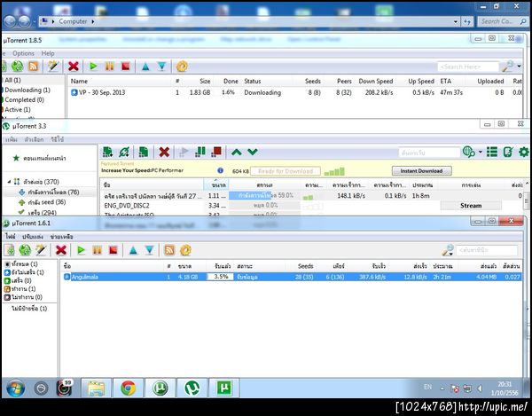The image size is (532, 416).
Task: Click RSS icon in uTorrent 1.6.1 toolbar
Action: pos(169,250)
